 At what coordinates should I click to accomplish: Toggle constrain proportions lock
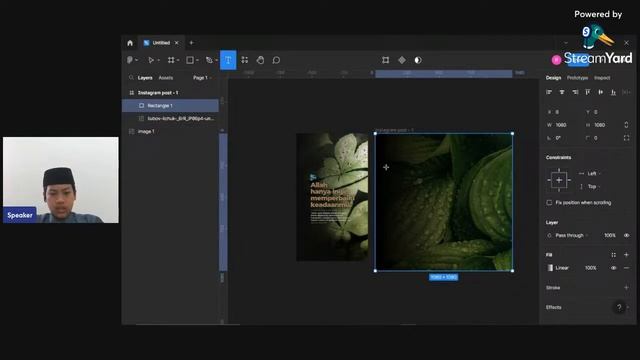click(627, 125)
